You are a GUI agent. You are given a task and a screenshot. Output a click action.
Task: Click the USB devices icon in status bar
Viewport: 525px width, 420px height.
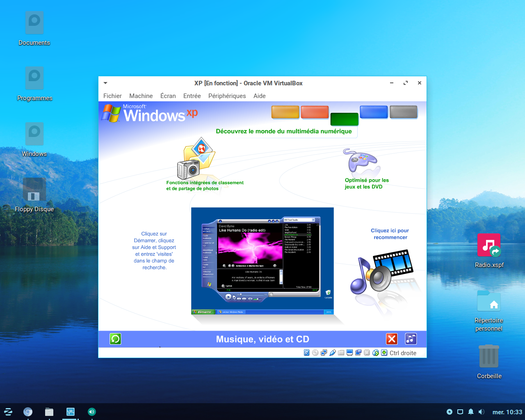(332, 353)
